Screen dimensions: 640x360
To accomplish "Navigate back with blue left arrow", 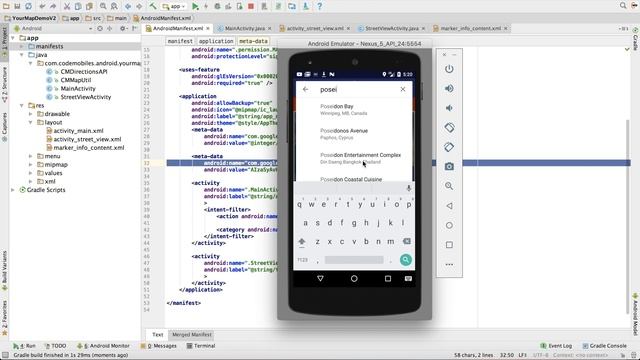I will click(128, 6).
